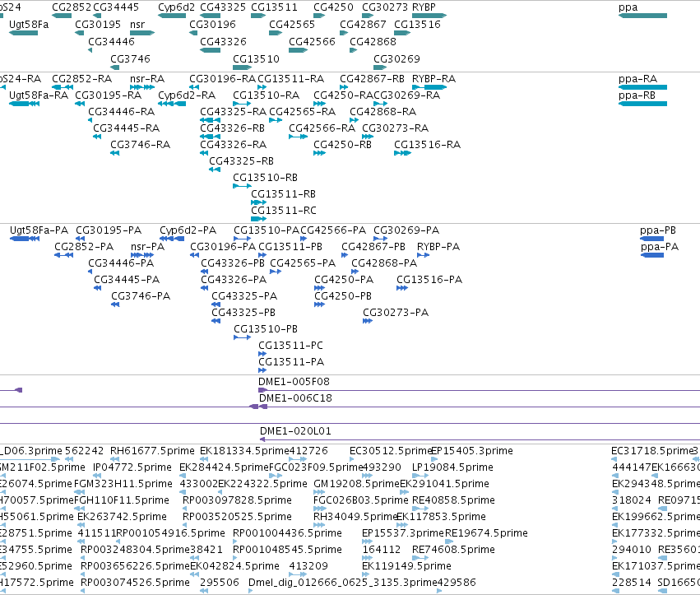Click EST RP003097828.5prime label
The width and height of the screenshot is (700, 595).
point(237,500)
